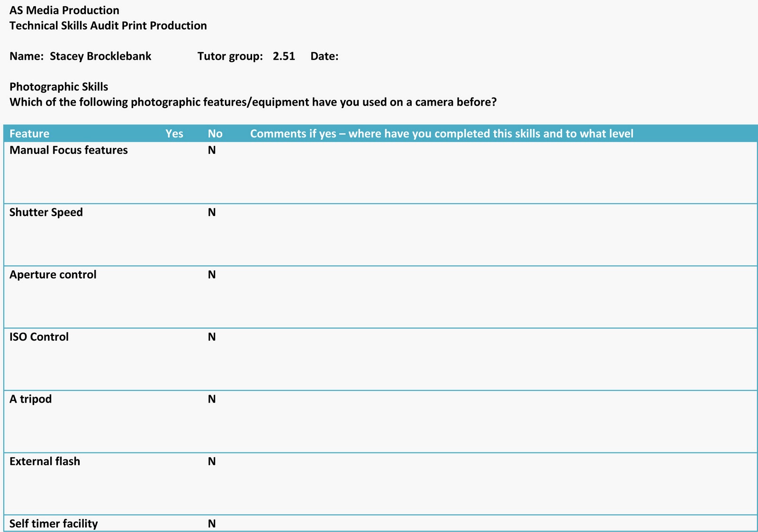The height and width of the screenshot is (532, 758).
Task: Click the Yes cell for ISO Control
Action: click(x=182, y=360)
